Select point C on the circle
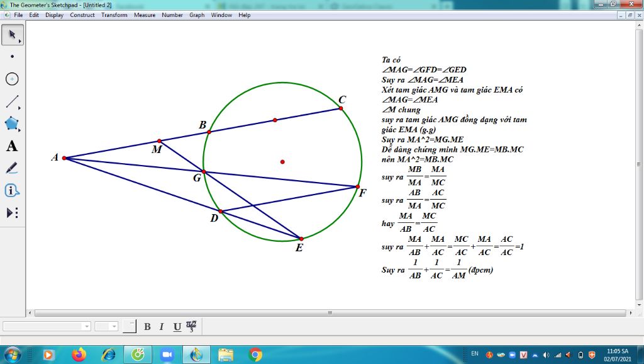The width and height of the screenshot is (644, 364). [341, 108]
